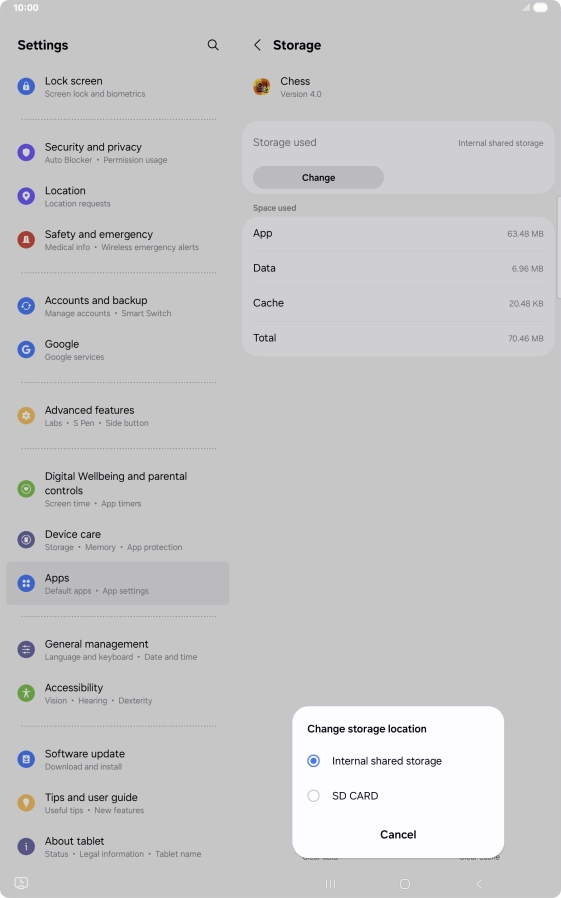Image resolution: width=561 pixels, height=898 pixels.
Task: Open About tablet entry
Action: (x=117, y=846)
